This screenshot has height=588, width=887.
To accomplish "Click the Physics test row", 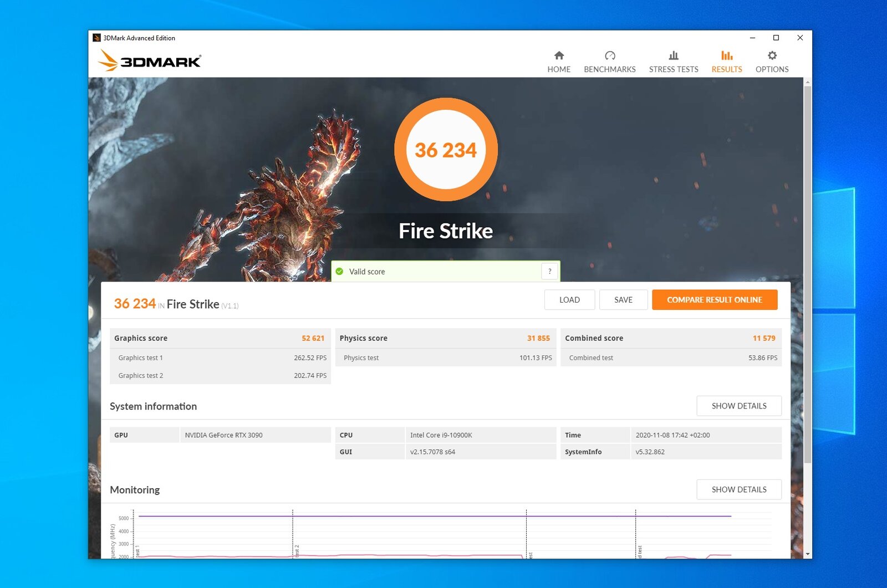I will click(446, 357).
